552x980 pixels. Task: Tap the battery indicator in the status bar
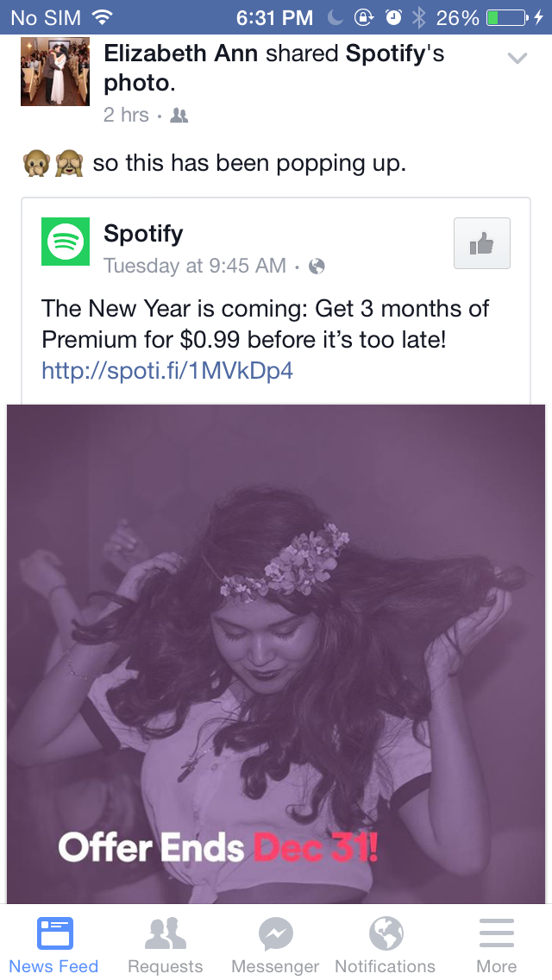506,17
